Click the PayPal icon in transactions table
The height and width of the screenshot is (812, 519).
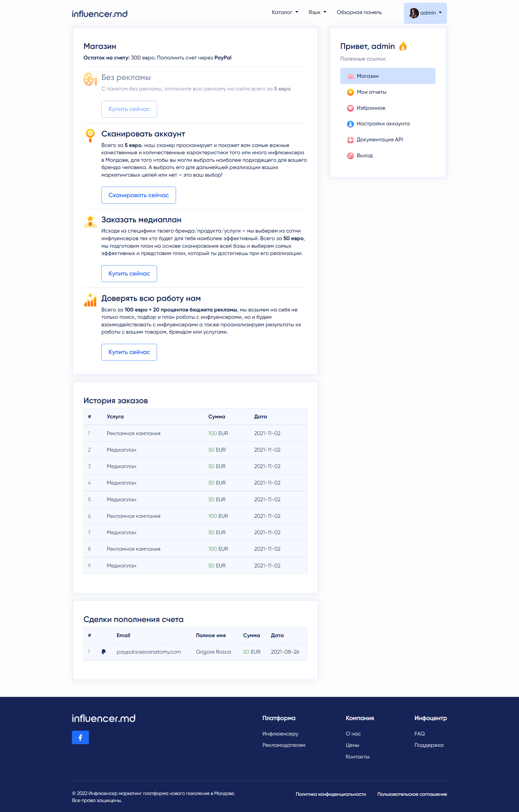point(104,652)
